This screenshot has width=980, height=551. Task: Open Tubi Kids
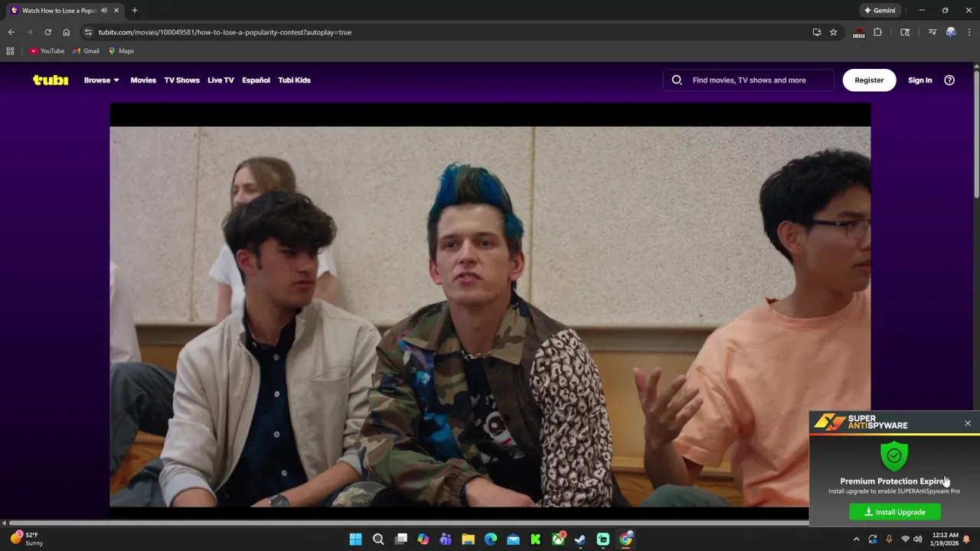pyautogui.click(x=294, y=80)
